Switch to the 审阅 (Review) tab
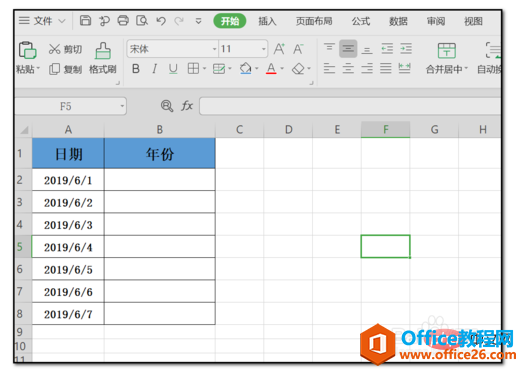523x372 pixels. click(436, 21)
